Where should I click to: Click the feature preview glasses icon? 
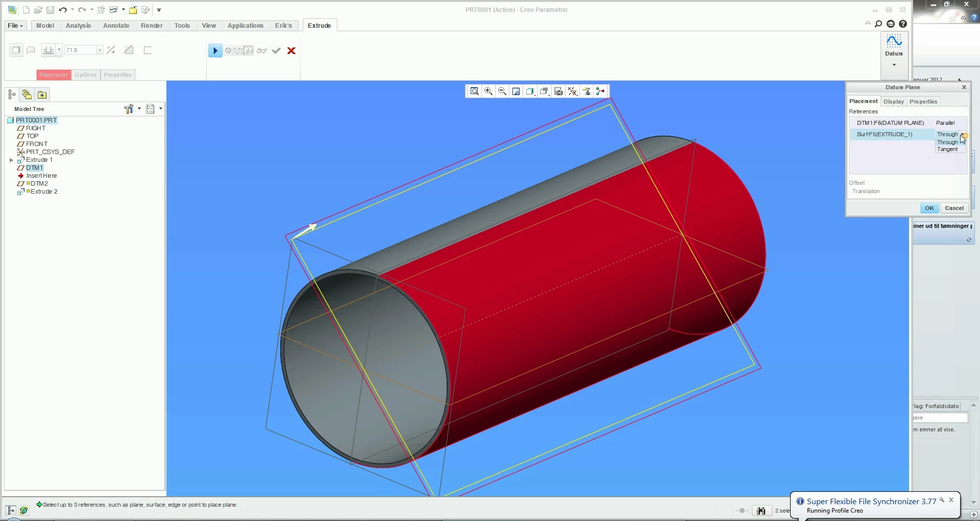click(262, 51)
